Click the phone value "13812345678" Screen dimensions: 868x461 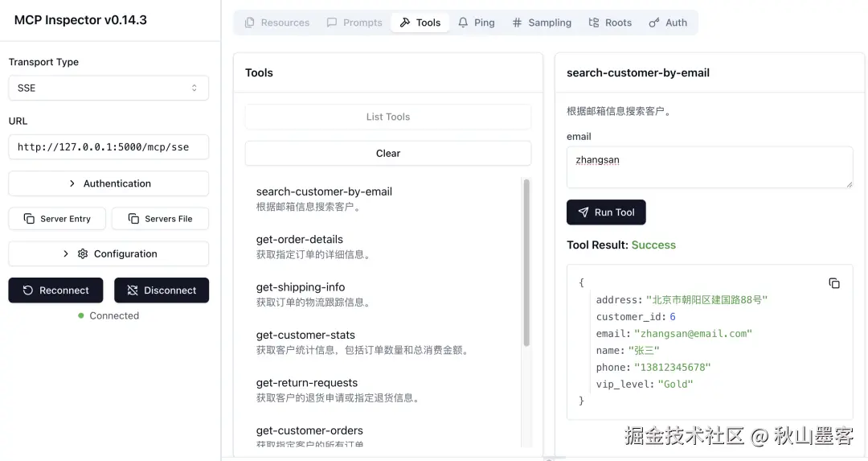[x=672, y=368]
